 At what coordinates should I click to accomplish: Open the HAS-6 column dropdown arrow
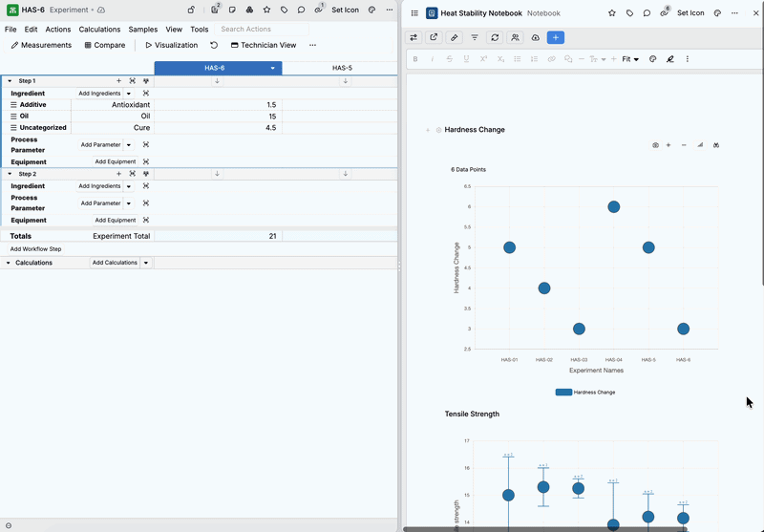pyautogui.click(x=273, y=69)
